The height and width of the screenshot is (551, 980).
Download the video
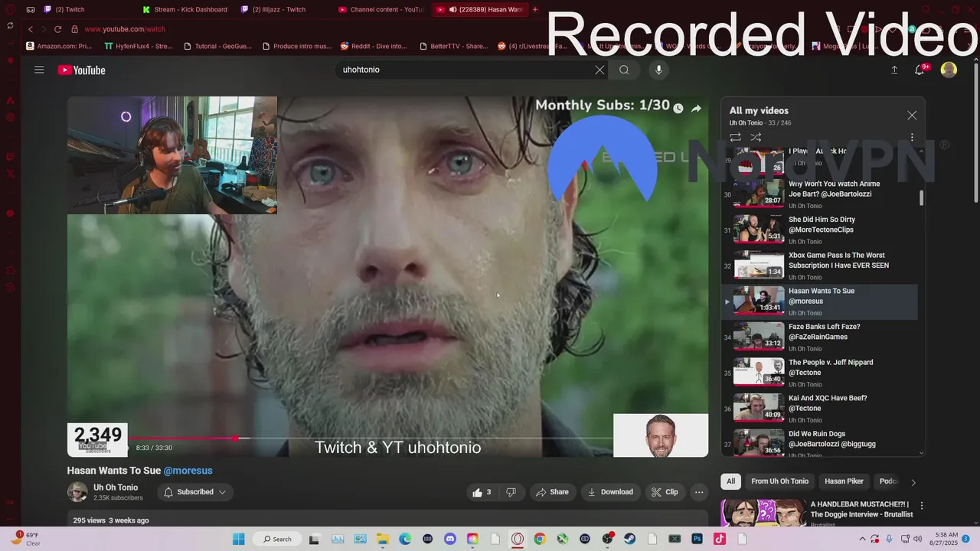point(610,492)
